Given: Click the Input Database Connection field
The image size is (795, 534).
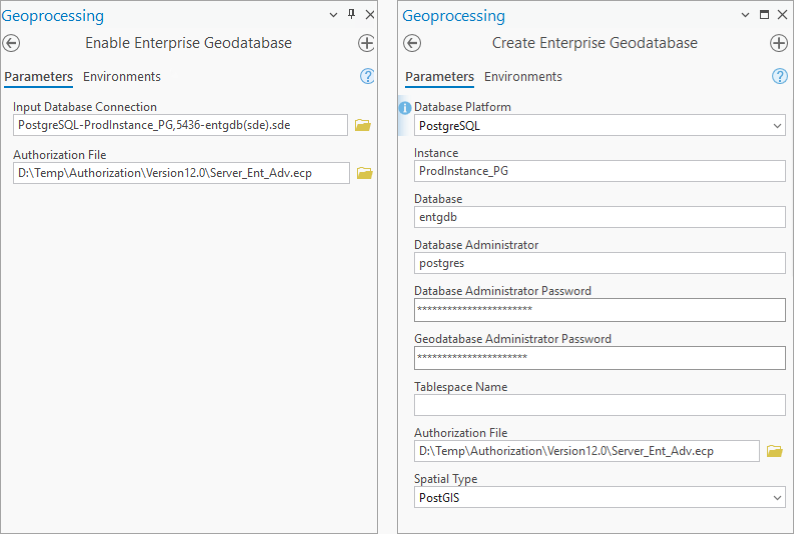Looking at the screenshot, I should [180, 125].
